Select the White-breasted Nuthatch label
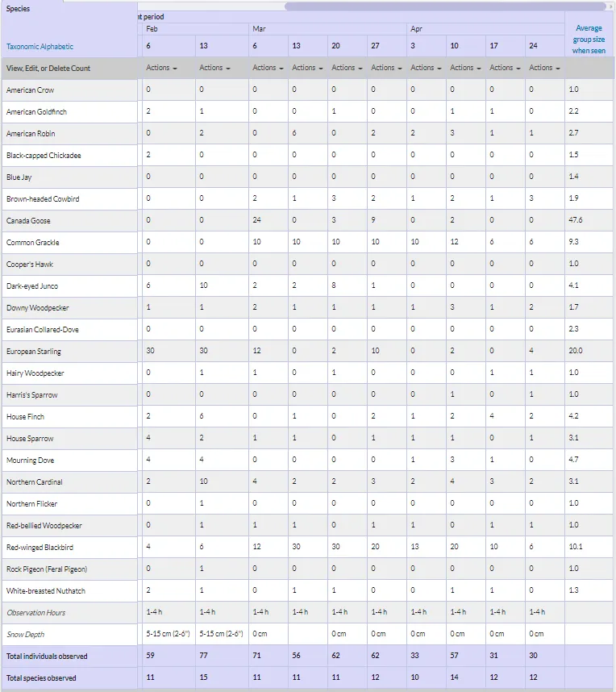The width and height of the screenshot is (616, 692). [x=46, y=591]
